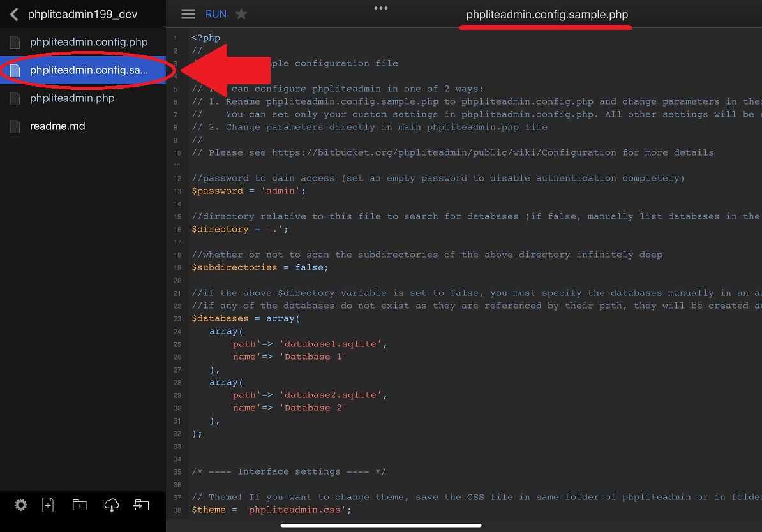Click the 'Database 1' name value
Screen dimensions: 762x532
(x=313, y=357)
